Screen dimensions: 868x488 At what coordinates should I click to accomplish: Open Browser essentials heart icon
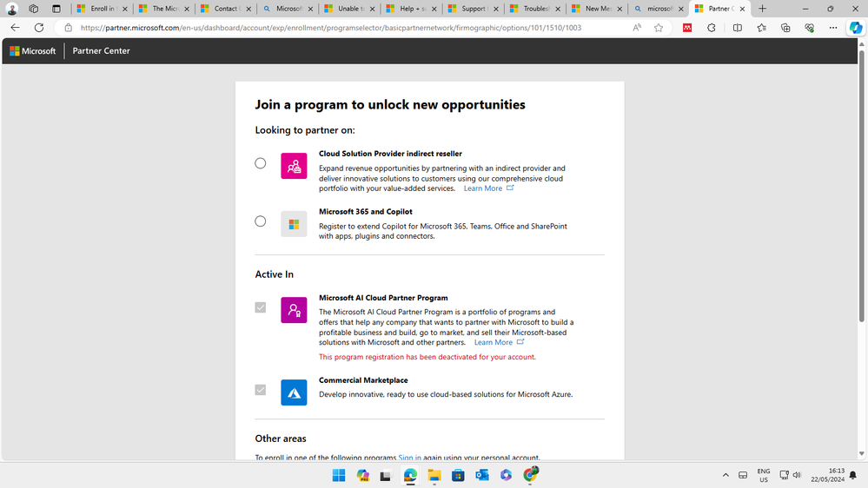pos(809,28)
